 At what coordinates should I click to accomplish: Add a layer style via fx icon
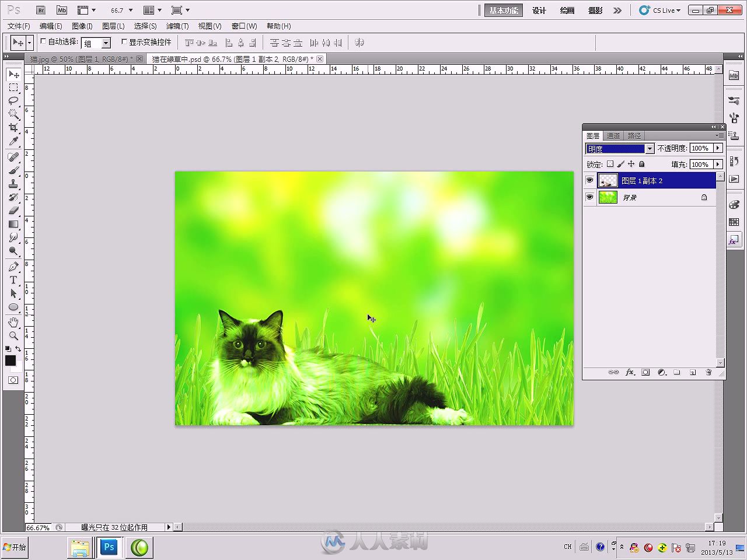(x=630, y=372)
